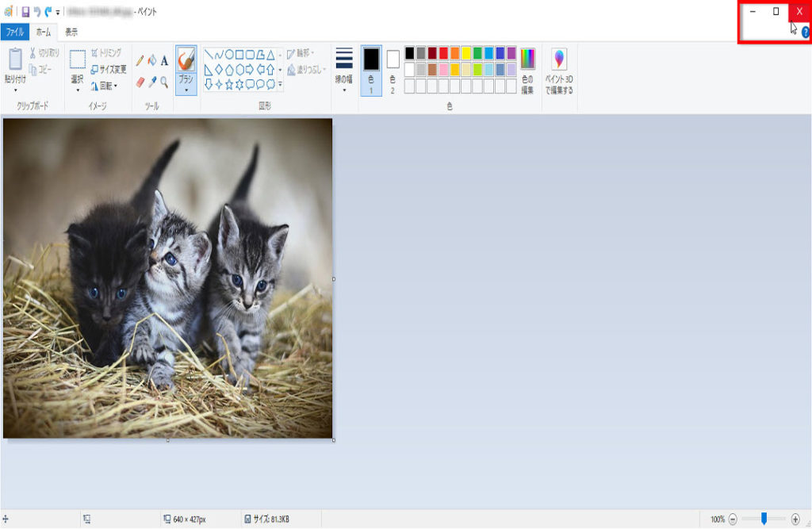Viewport: 812px width, 529px height.
Task: Pick the yellow swatch in color palette
Action: [466, 53]
